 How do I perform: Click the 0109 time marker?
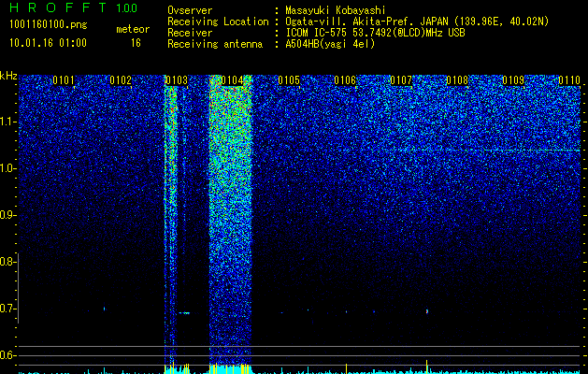pyautogui.click(x=513, y=80)
